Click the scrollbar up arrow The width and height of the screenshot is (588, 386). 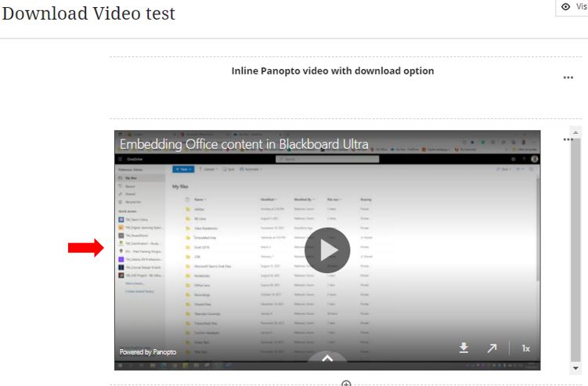575,132
